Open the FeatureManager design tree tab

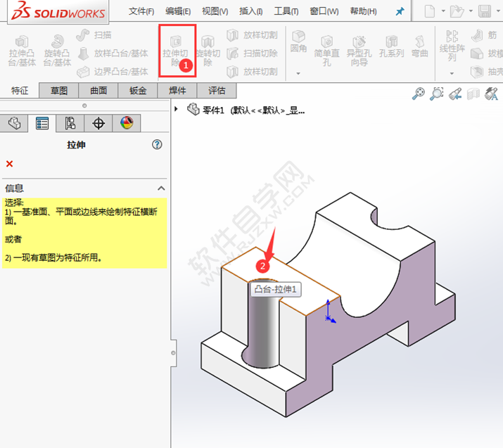pos(14,123)
